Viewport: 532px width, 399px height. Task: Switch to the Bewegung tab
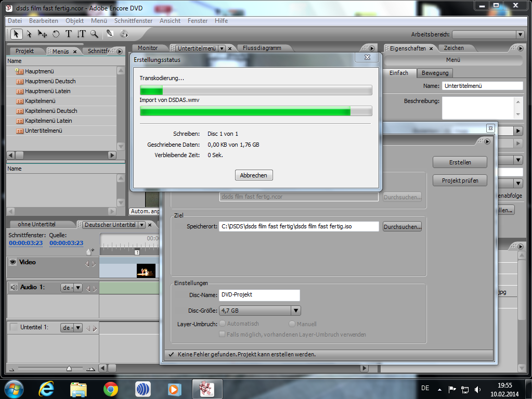[435, 73]
